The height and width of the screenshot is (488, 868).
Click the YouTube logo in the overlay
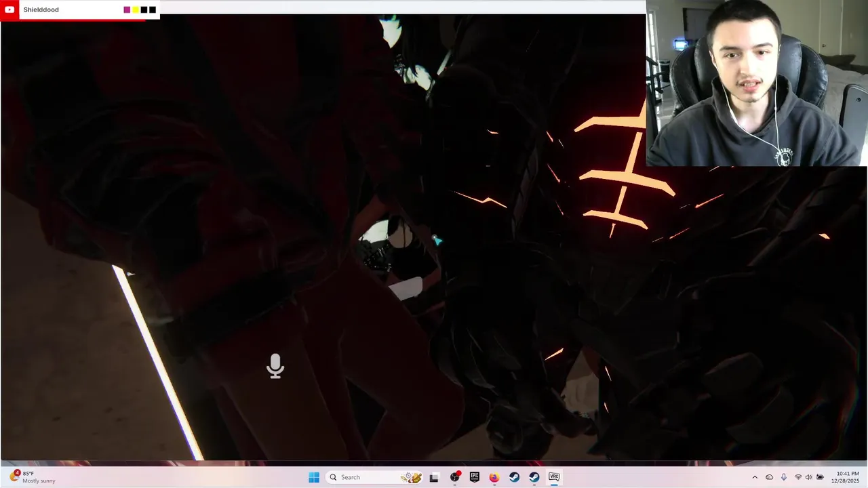[x=9, y=9]
